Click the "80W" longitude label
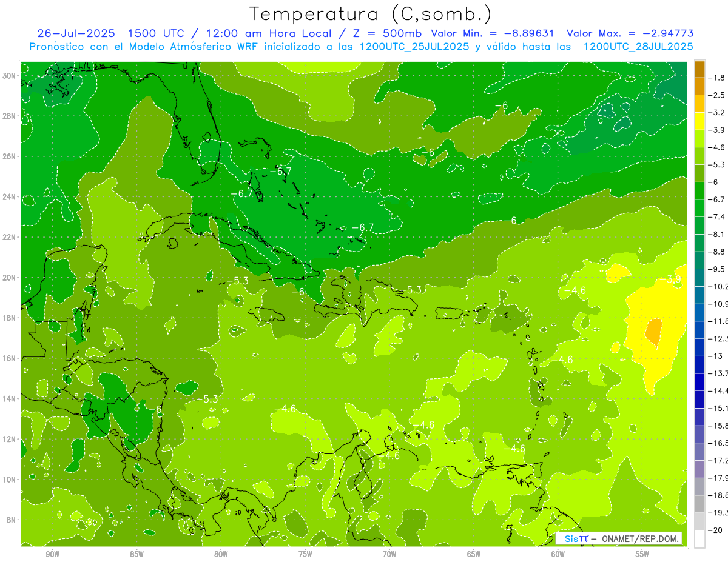 click(x=221, y=554)
